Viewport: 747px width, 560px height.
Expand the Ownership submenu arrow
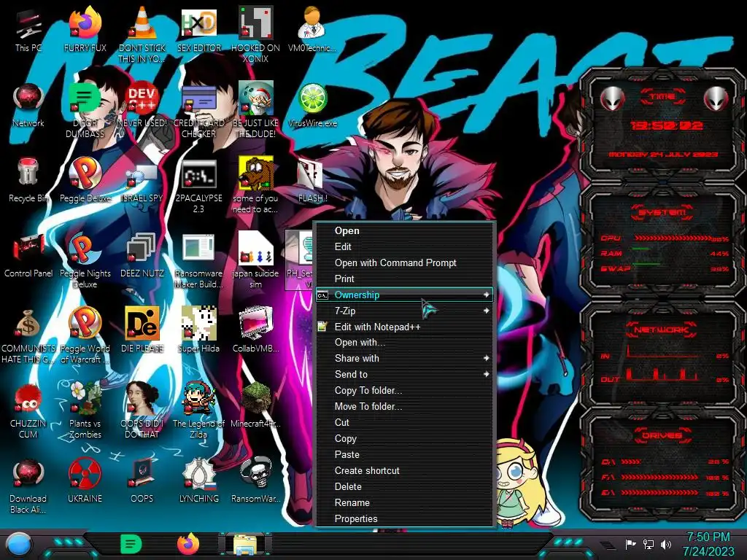[486, 295]
